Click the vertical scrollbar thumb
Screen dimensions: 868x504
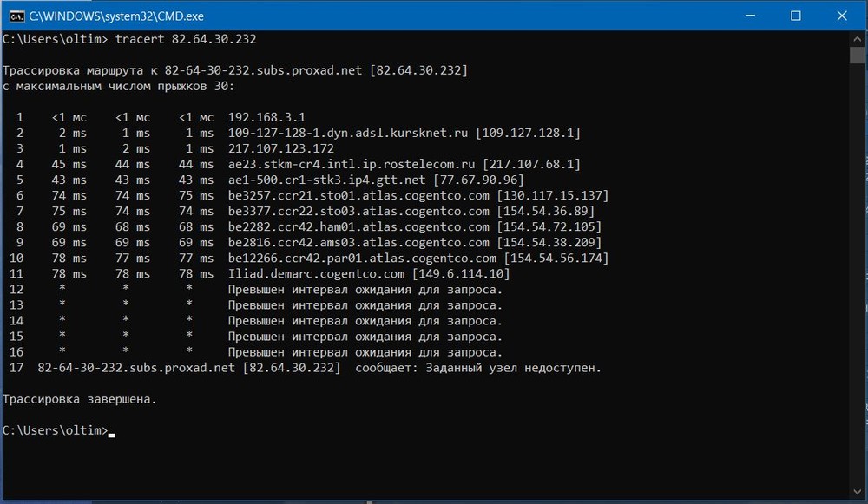(857, 56)
